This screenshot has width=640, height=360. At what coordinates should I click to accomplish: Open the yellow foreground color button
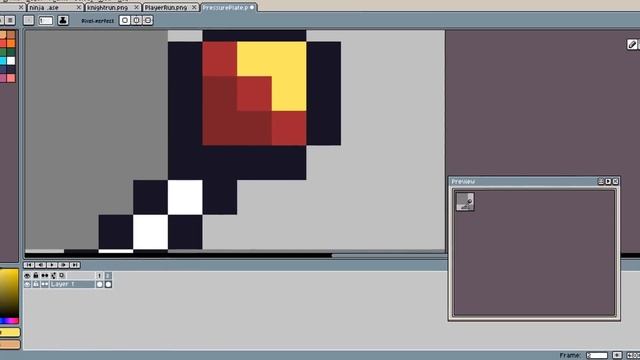(10, 332)
